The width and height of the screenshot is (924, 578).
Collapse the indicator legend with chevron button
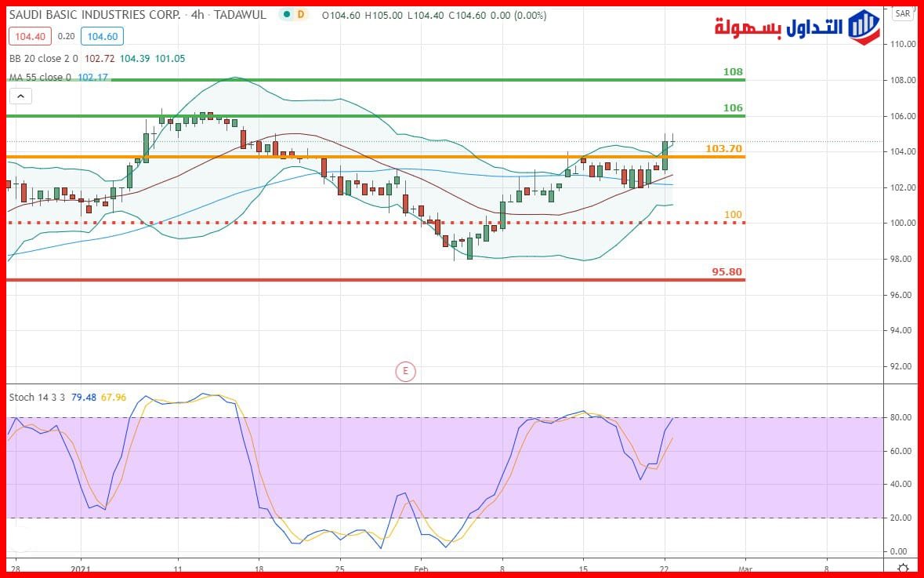20,96
